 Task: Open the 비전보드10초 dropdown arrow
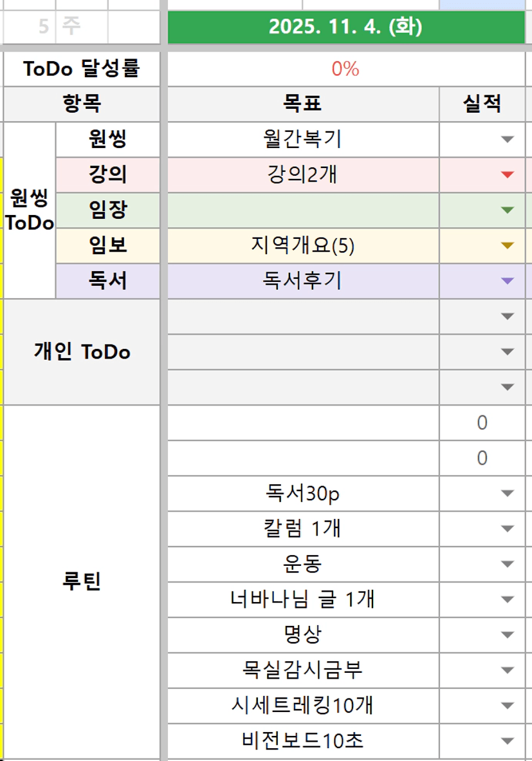pos(508,741)
